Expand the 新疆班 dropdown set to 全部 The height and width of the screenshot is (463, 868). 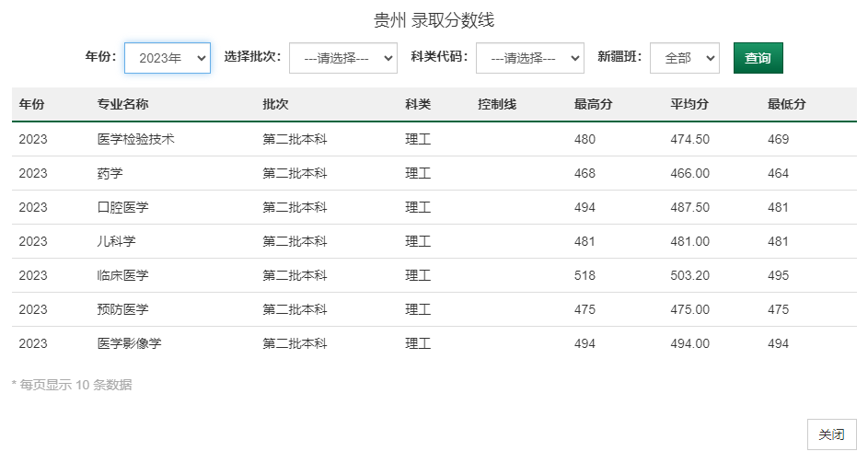(x=684, y=58)
